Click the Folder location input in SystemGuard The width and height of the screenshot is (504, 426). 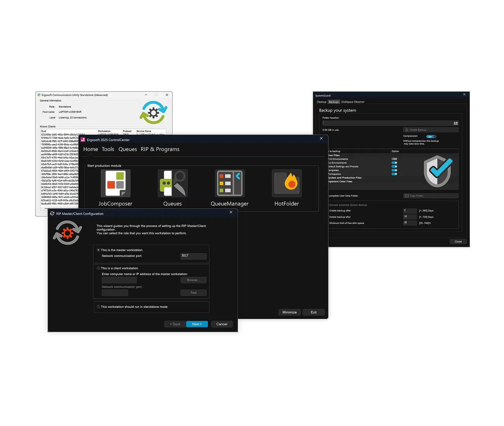click(388, 123)
